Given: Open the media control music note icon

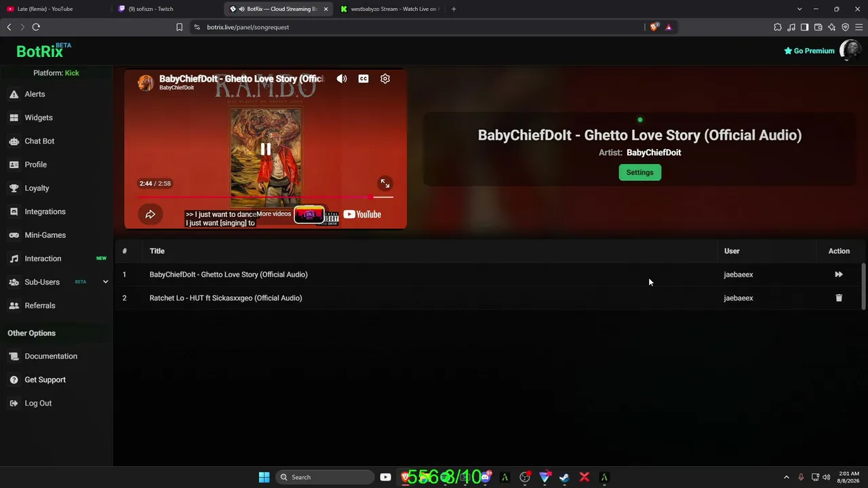Looking at the screenshot, I should point(791,27).
